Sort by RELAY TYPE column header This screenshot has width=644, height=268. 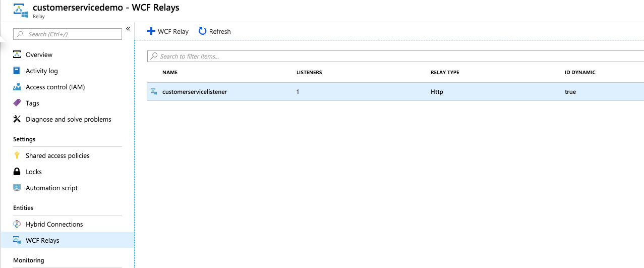point(445,73)
